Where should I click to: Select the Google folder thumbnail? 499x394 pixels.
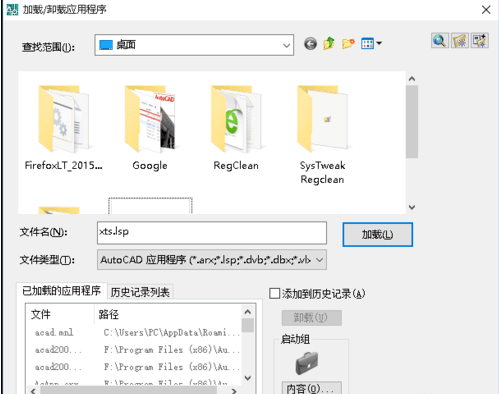pyautogui.click(x=150, y=128)
